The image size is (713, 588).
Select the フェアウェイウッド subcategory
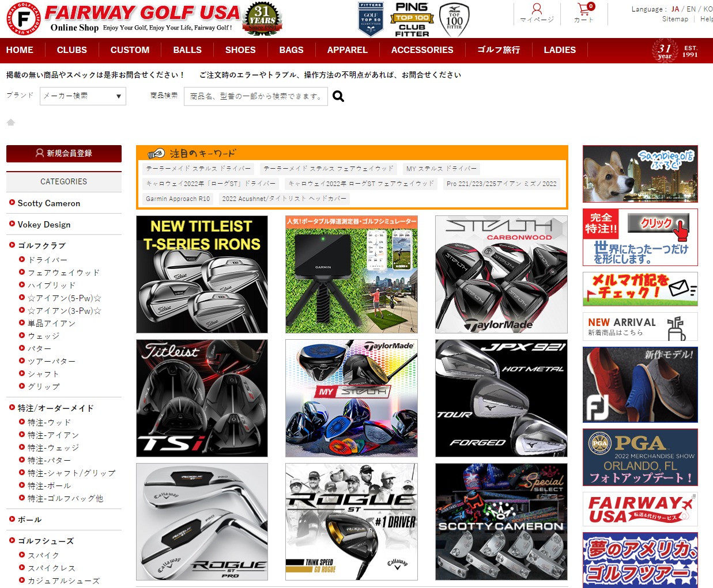[x=64, y=272]
